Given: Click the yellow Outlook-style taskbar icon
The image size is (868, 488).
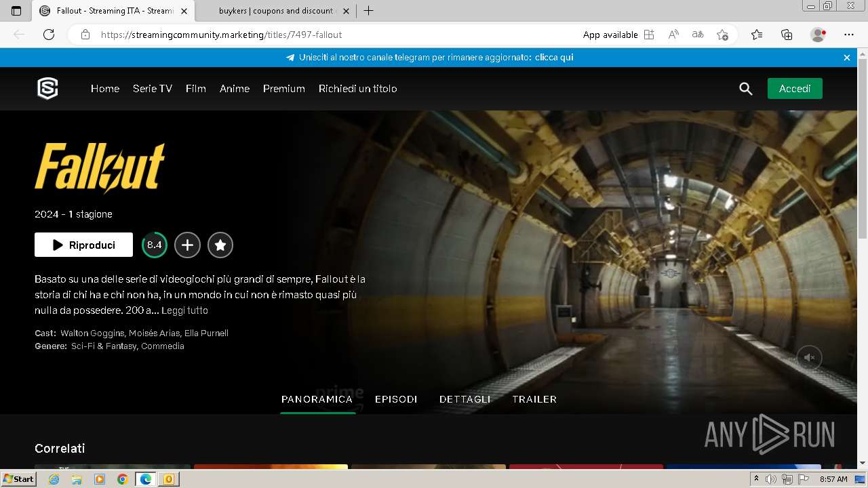Looking at the screenshot, I should tap(169, 479).
